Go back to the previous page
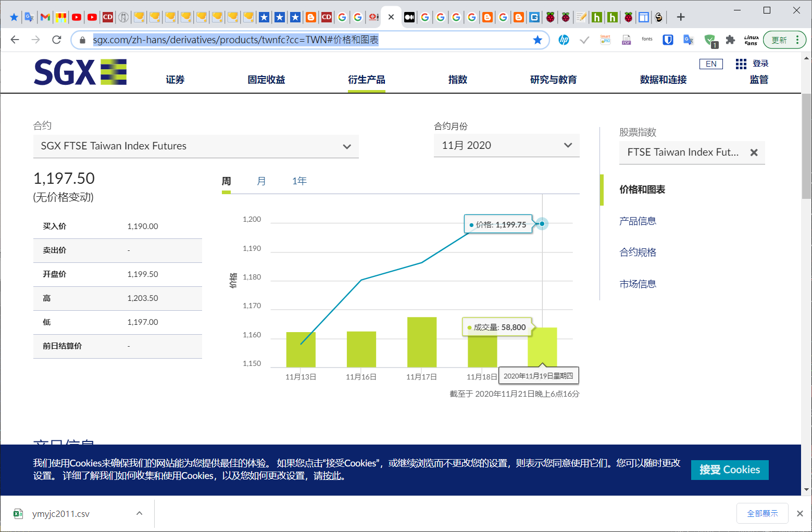 pyautogui.click(x=15, y=40)
